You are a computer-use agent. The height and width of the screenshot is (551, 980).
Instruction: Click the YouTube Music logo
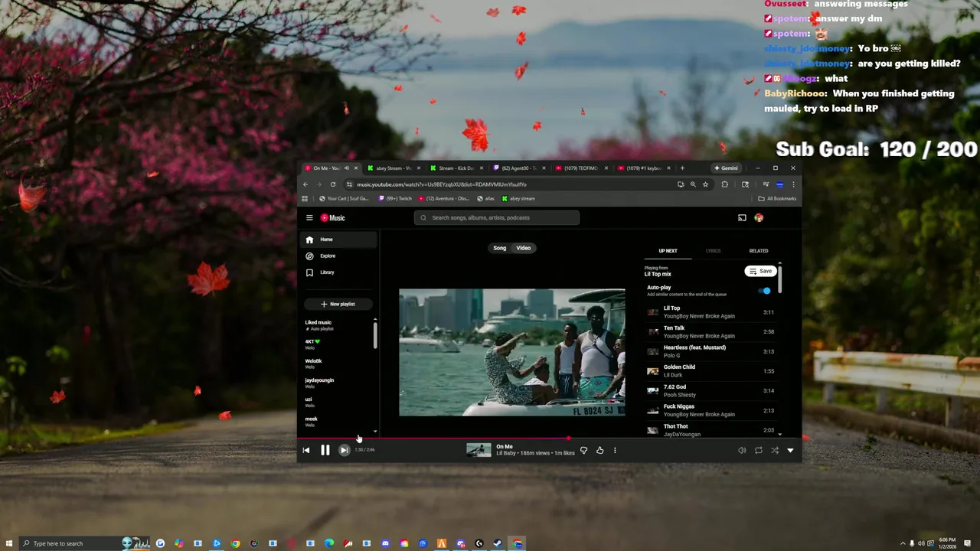coord(332,218)
